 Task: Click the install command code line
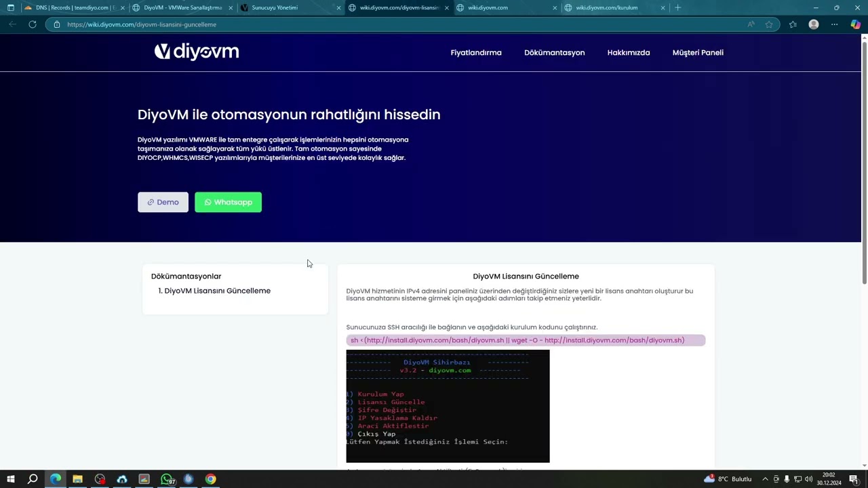[x=526, y=340]
